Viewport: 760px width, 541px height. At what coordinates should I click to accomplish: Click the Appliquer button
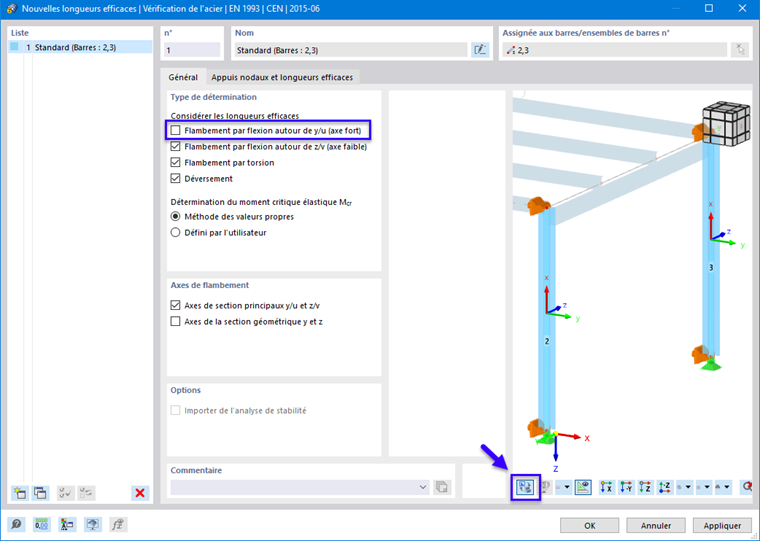(x=722, y=525)
